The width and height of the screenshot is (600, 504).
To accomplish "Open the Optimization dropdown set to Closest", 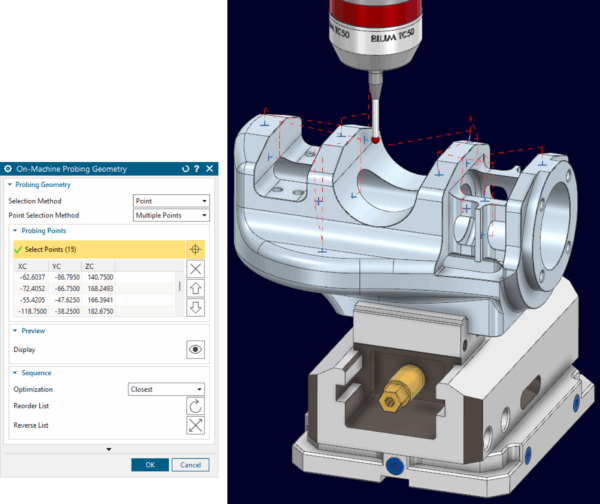I will point(166,389).
